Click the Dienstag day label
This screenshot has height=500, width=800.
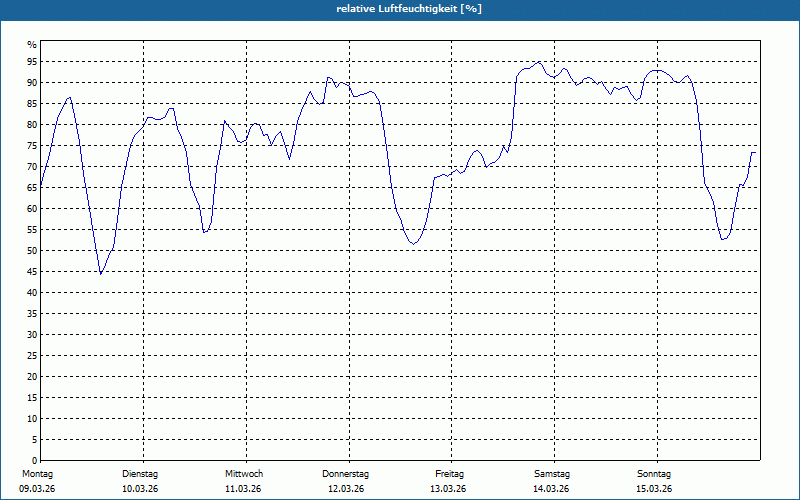(x=140, y=474)
